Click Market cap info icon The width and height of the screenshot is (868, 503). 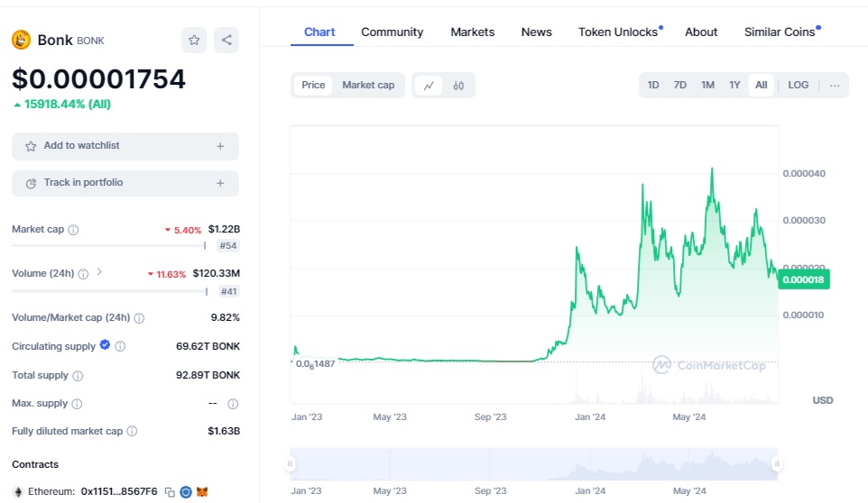[x=74, y=230]
